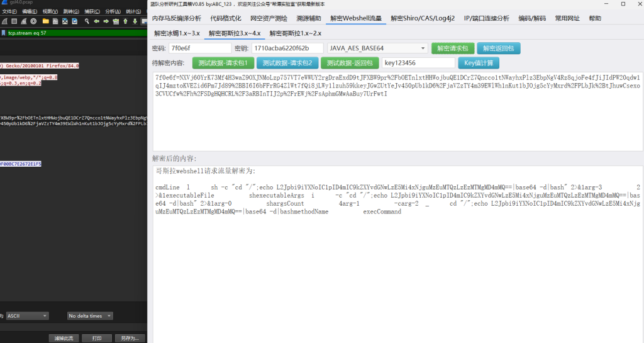Viewport: 644px width, 343px height.
Task: Click the reload capture file icon
Action: [x=75, y=21]
